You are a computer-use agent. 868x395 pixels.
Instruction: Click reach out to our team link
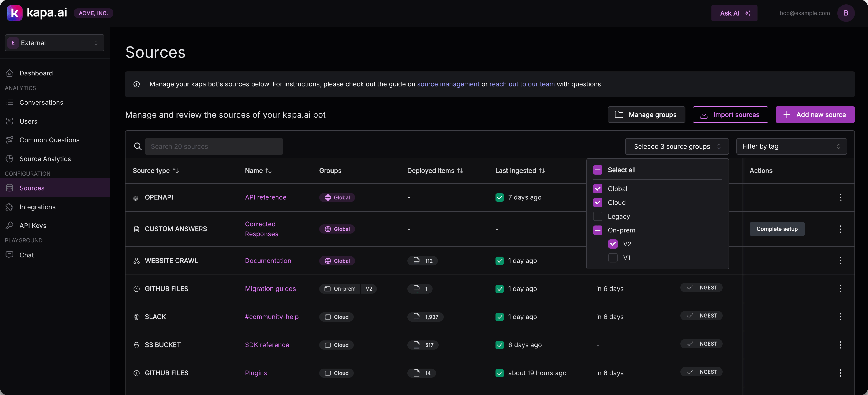click(522, 84)
